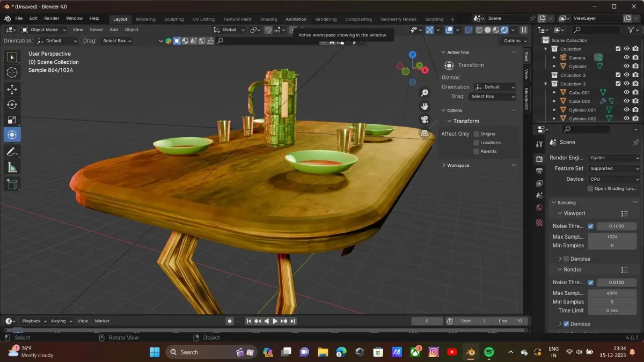
Task: Switch perspective/orthographic grid gizmo
Action: pyautogui.click(x=425, y=133)
